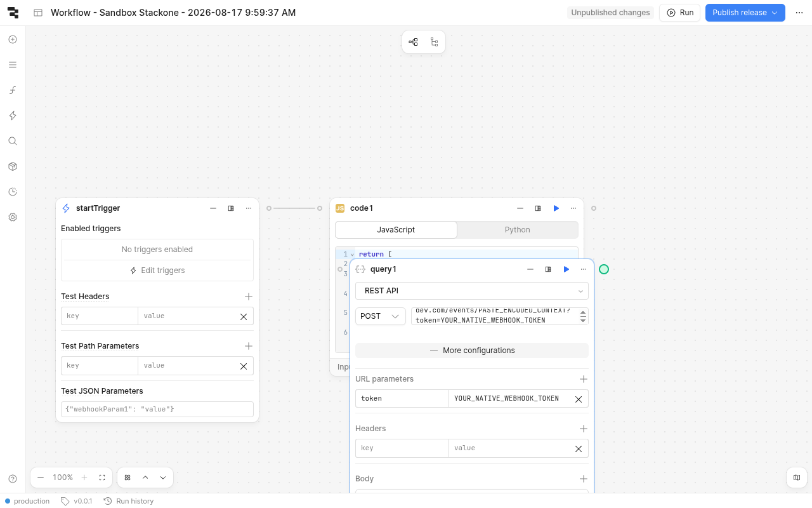
Task: Open the REST API resource dropdown
Action: coord(472,291)
